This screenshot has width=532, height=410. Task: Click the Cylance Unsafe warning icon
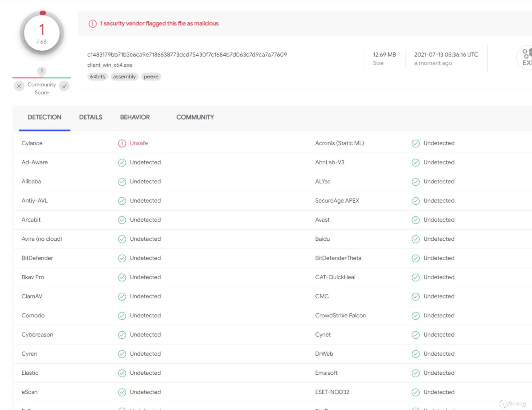pyautogui.click(x=122, y=143)
